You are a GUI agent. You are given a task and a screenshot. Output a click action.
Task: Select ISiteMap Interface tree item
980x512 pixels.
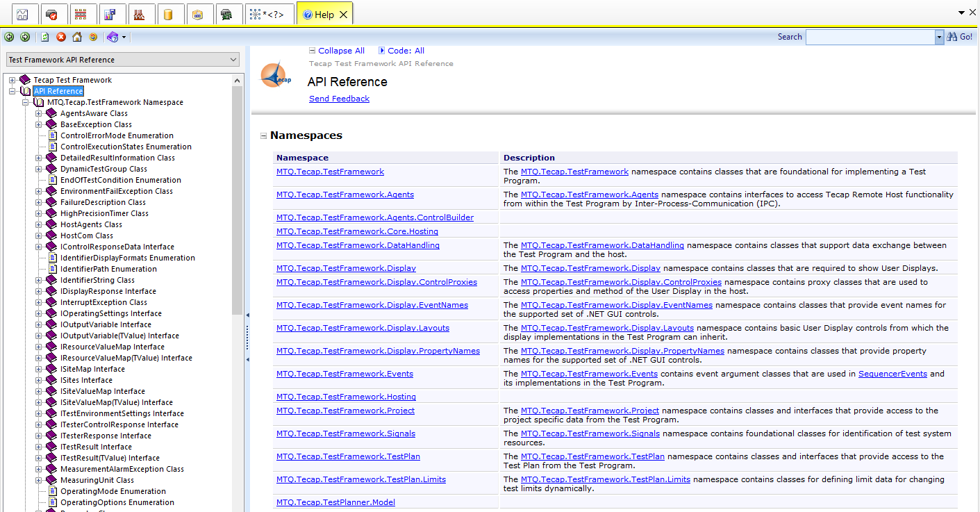[92, 369]
